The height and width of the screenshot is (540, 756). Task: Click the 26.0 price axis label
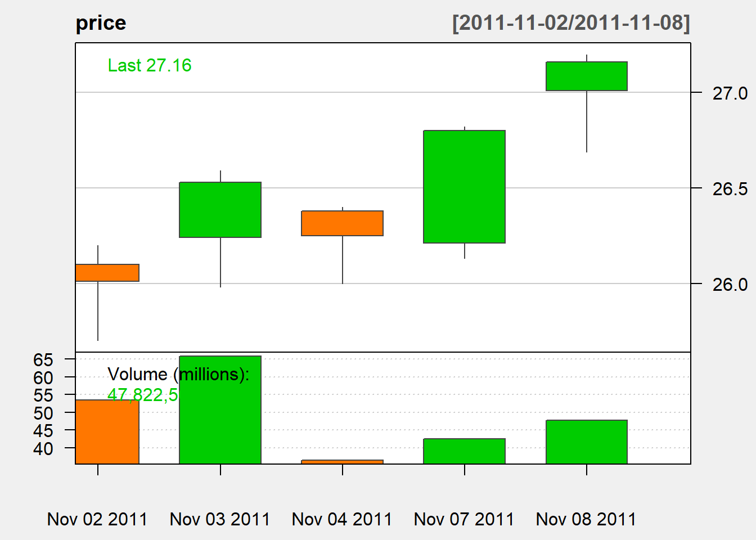click(730, 284)
